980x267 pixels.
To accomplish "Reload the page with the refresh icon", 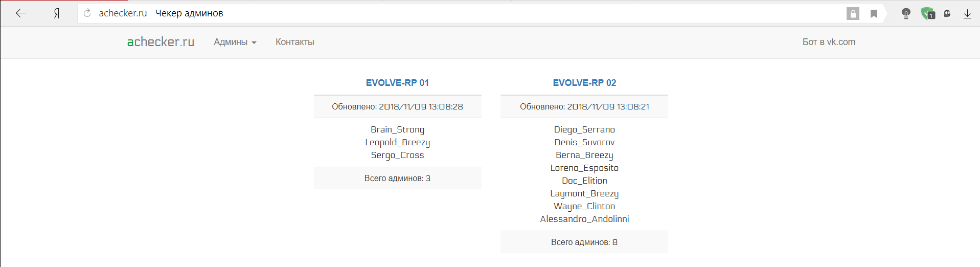I will pyautogui.click(x=87, y=13).
